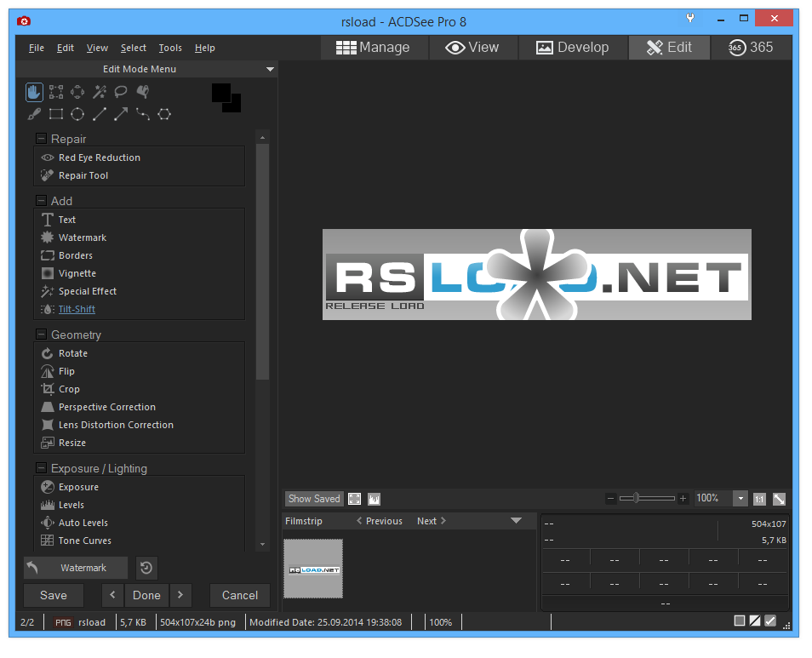Click the checkmark status bar icon

770,621
